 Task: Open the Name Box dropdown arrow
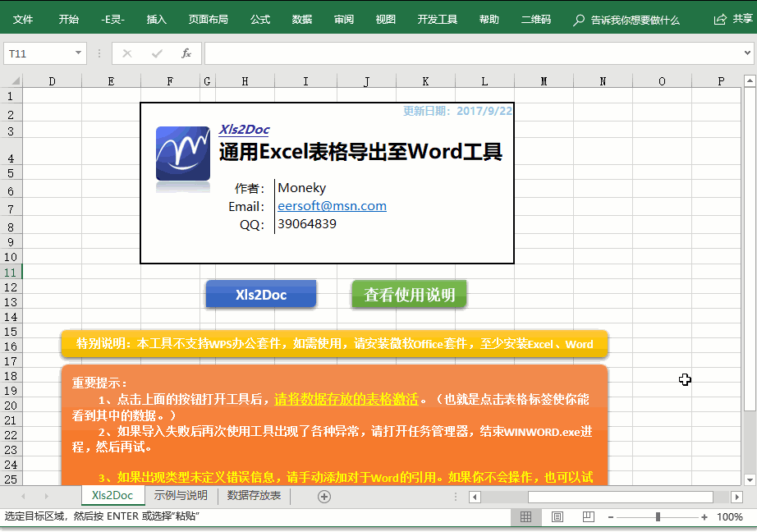tap(78, 53)
